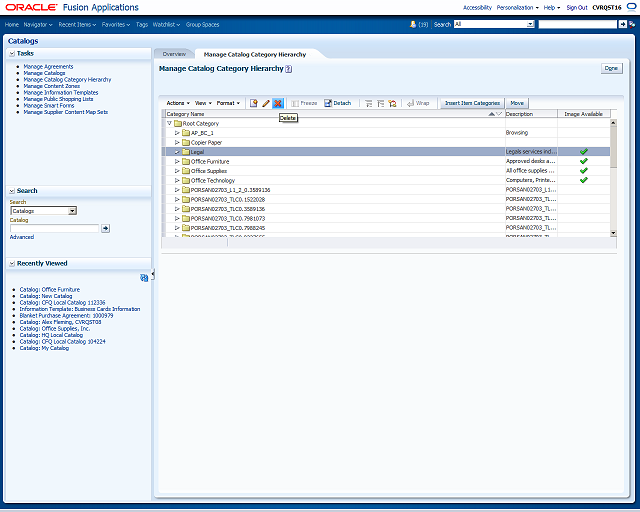The image size is (640, 512).
Task: Open the Catalogs search type dropdown
Action: (72, 211)
